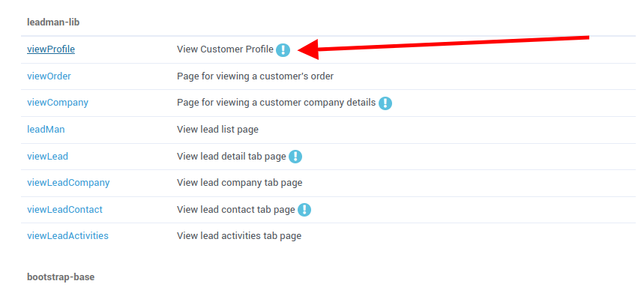Click the info icon after View lead detail tab page
The image size is (644, 287).
click(x=295, y=157)
